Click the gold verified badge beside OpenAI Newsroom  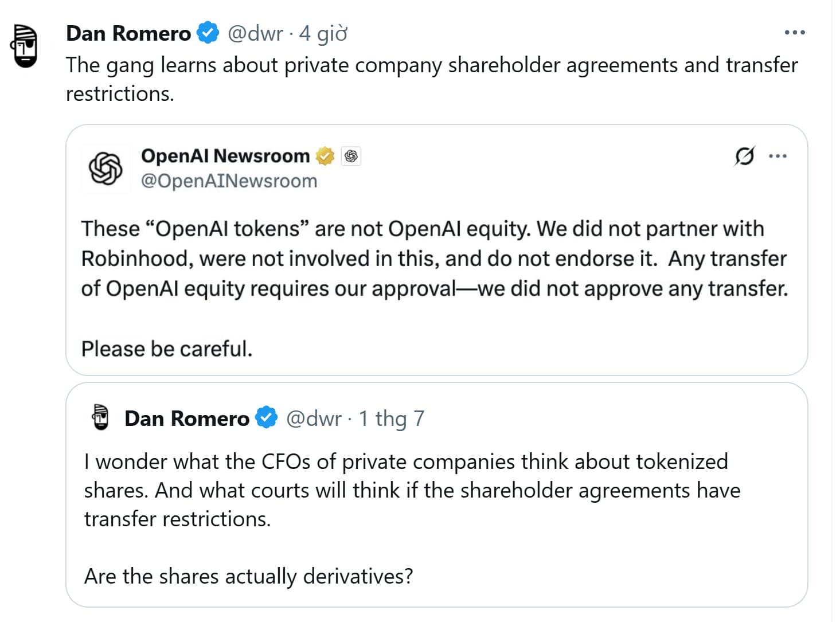click(x=325, y=156)
